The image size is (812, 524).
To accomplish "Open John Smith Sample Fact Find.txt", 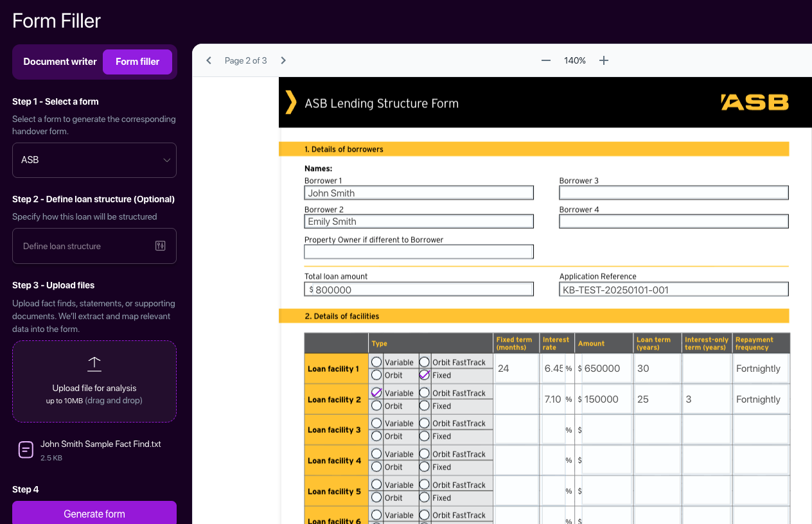I will pos(100,444).
